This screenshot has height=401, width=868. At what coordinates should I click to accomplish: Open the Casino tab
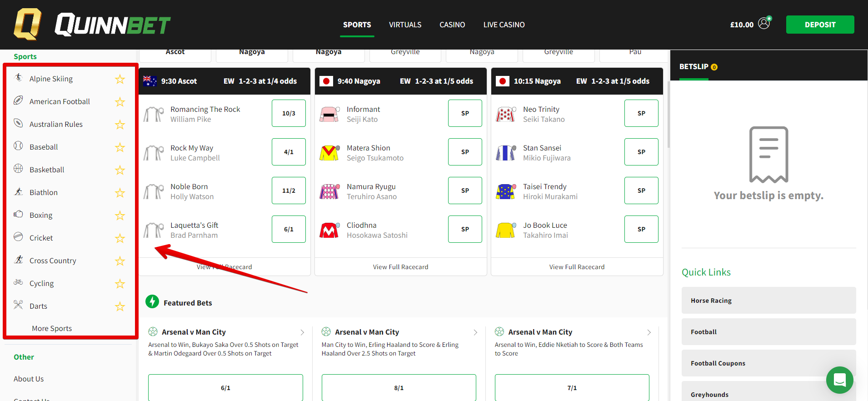(452, 25)
